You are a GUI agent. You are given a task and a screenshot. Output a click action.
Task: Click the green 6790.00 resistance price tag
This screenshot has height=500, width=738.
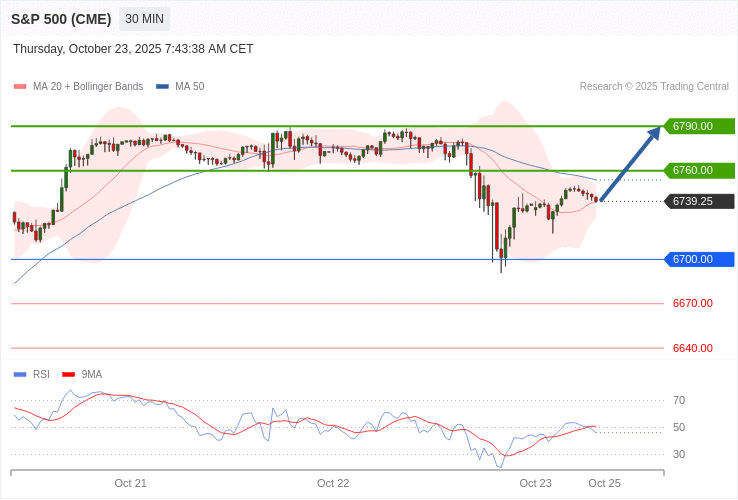point(699,126)
